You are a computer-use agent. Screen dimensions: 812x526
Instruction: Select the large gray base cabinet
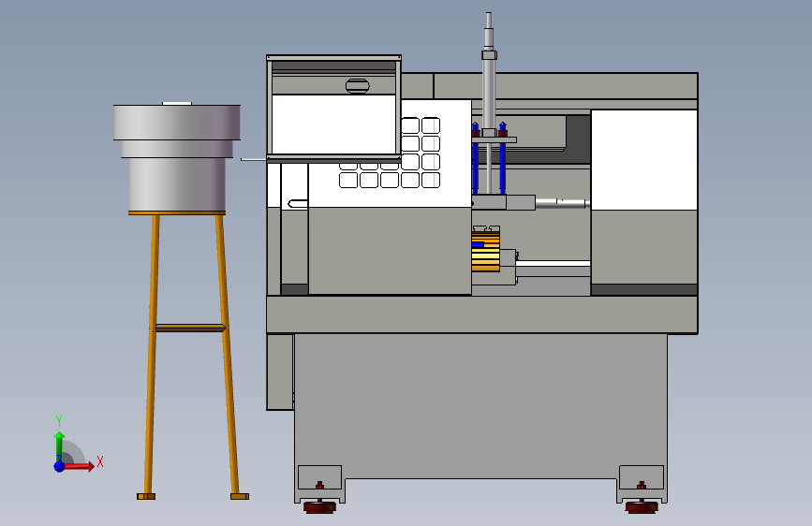coord(480,405)
